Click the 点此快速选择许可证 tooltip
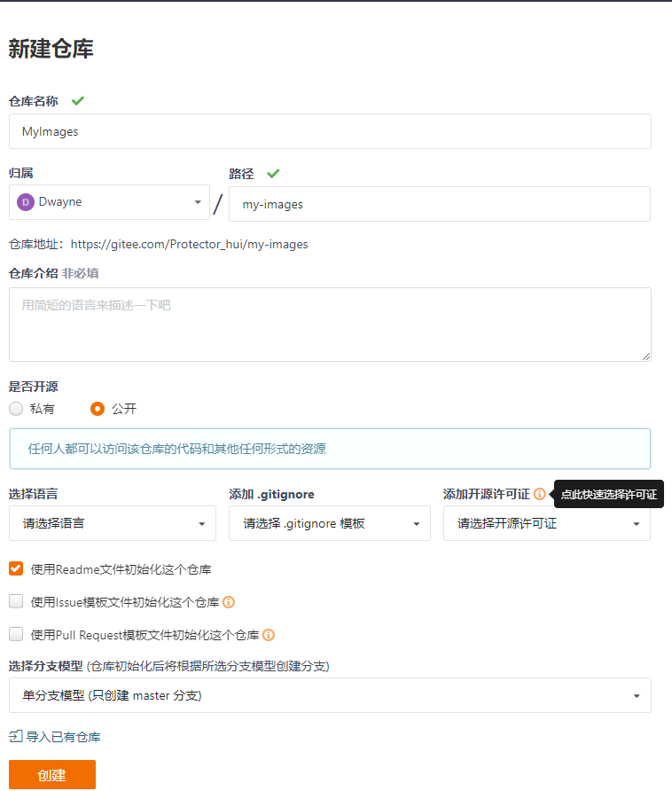The height and width of the screenshot is (791, 672). point(609,494)
